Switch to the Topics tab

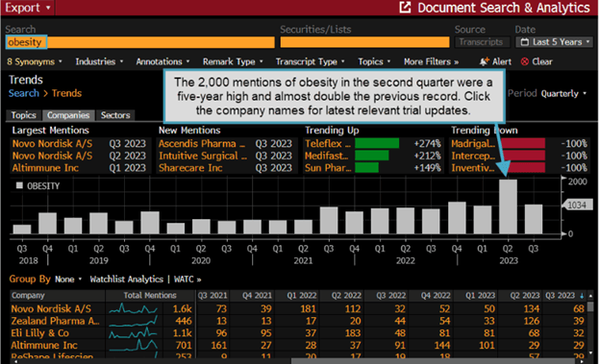(x=23, y=115)
